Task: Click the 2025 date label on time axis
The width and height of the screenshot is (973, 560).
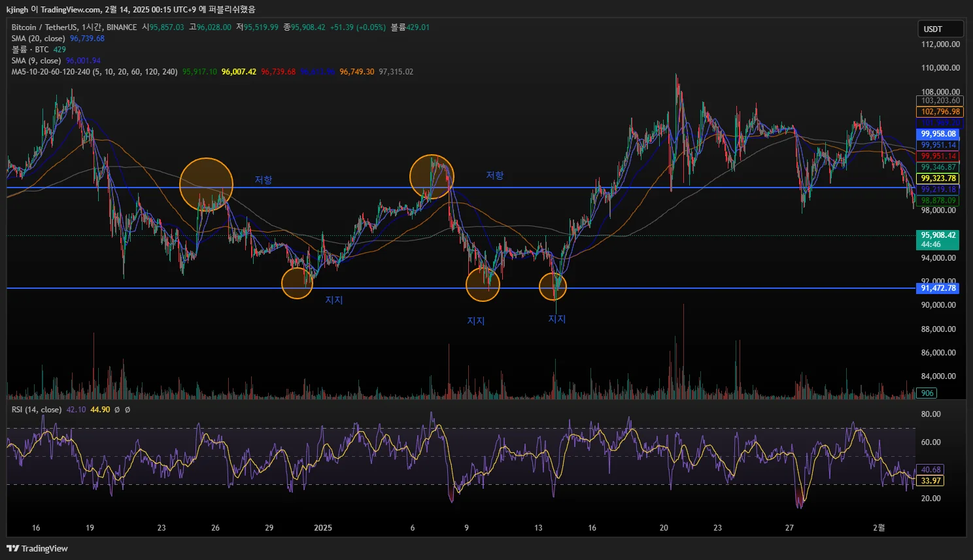Action: click(x=323, y=528)
